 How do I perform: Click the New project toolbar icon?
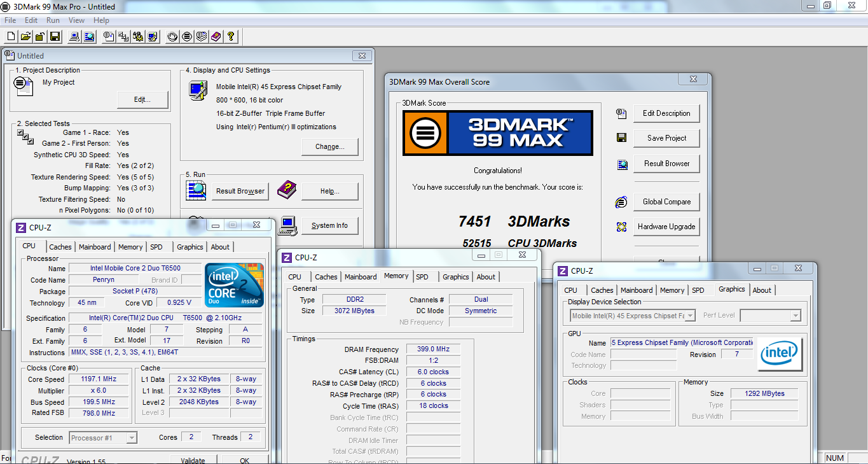(11, 37)
